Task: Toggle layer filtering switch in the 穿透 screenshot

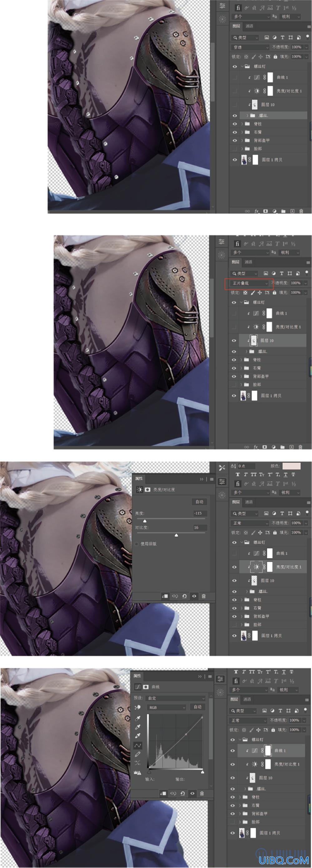Action: [x=307, y=37]
